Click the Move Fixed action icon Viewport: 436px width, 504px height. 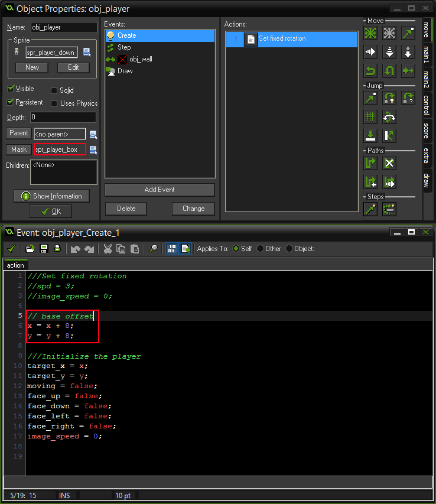[370, 33]
